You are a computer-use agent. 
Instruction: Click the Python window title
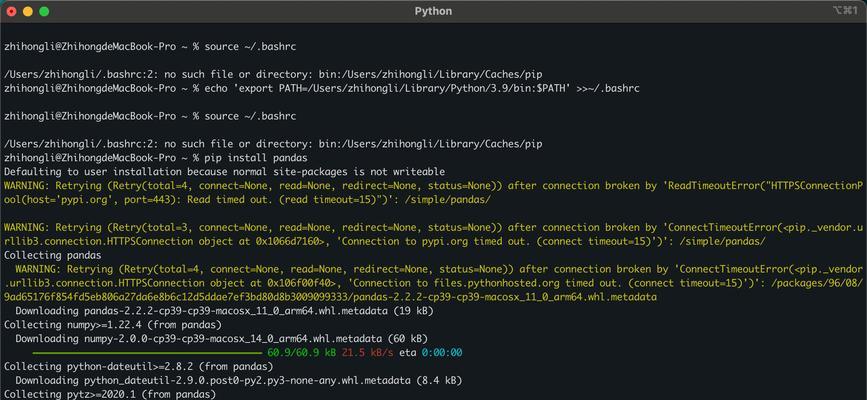pos(433,11)
